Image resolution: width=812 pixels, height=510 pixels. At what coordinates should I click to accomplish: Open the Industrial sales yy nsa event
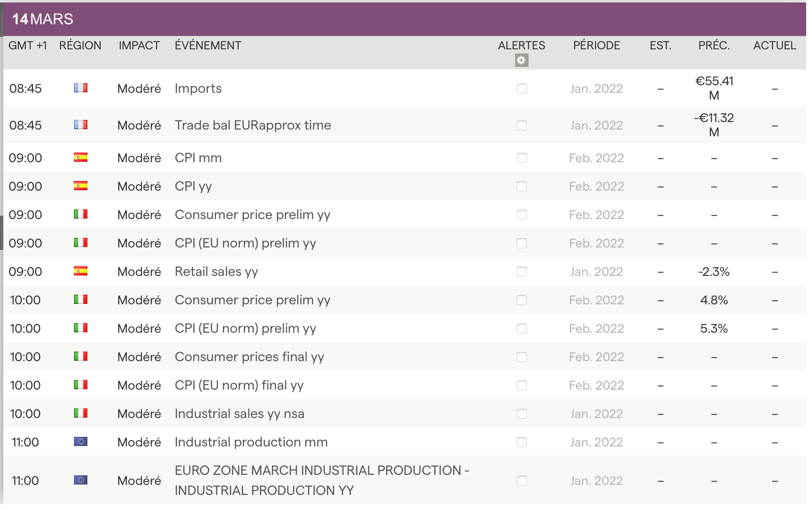pyautogui.click(x=239, y=414)
